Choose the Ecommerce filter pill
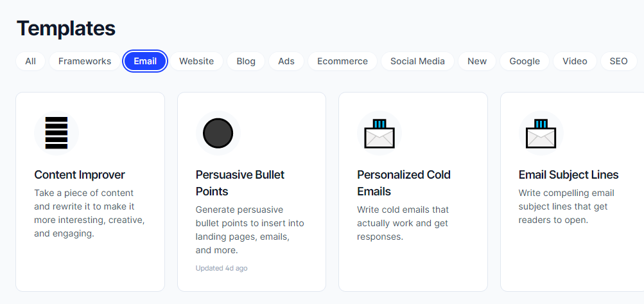 click(342, 61)
